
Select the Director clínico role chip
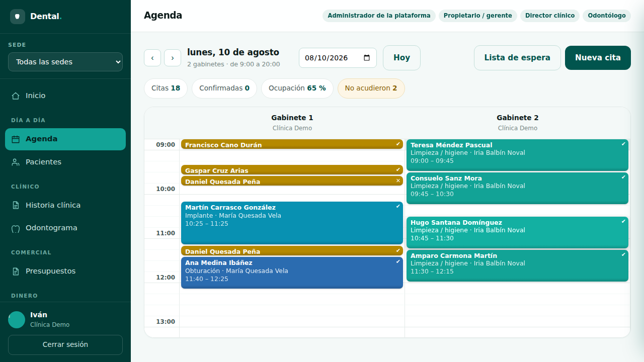click(x=550, y=16)
